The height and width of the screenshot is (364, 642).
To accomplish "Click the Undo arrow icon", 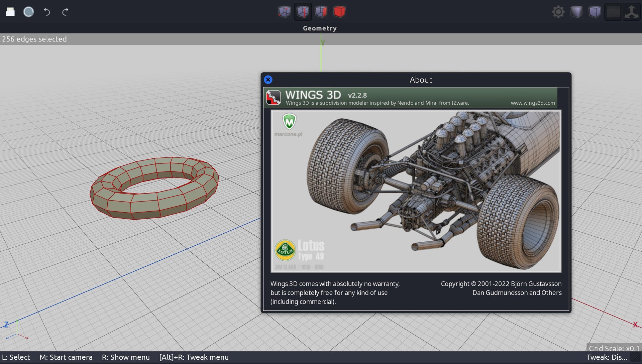I will pyautogui.click(x=47, y=12).
